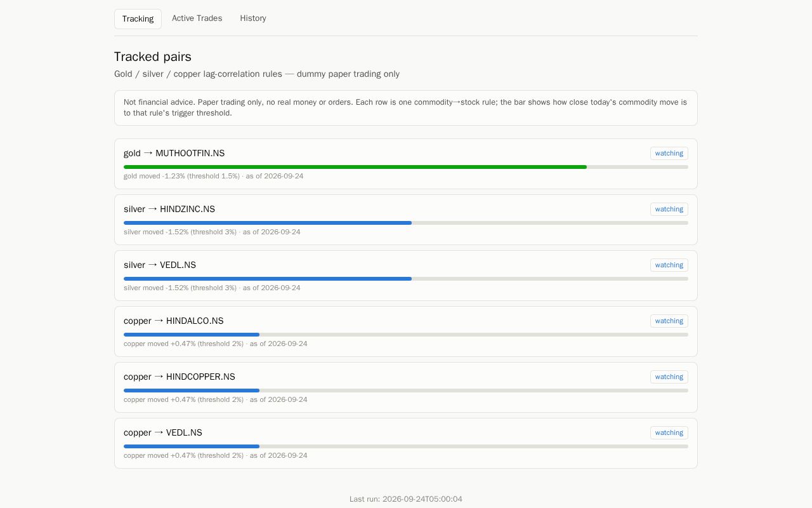
Task: Select the watching badge on silver → VEDL.NS
Action: click(x=669, y=265)
